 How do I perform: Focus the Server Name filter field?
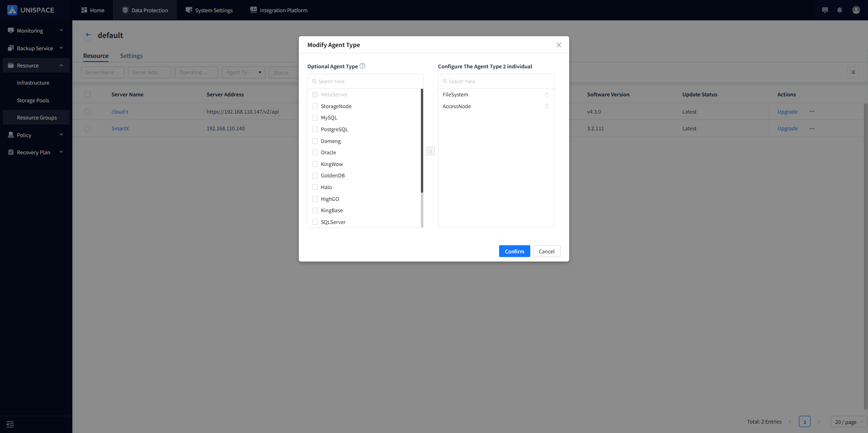(x=103, y=72)
